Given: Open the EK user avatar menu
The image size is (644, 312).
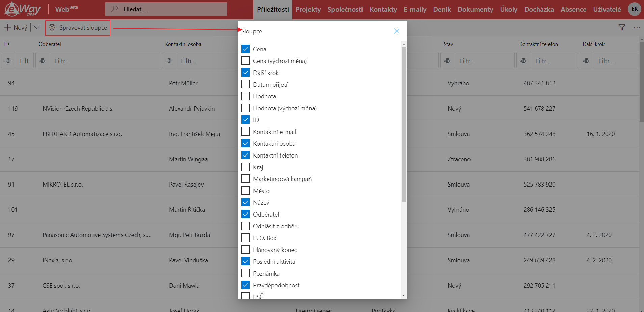Looking at the screenshot, I should [x=635, y=9].
